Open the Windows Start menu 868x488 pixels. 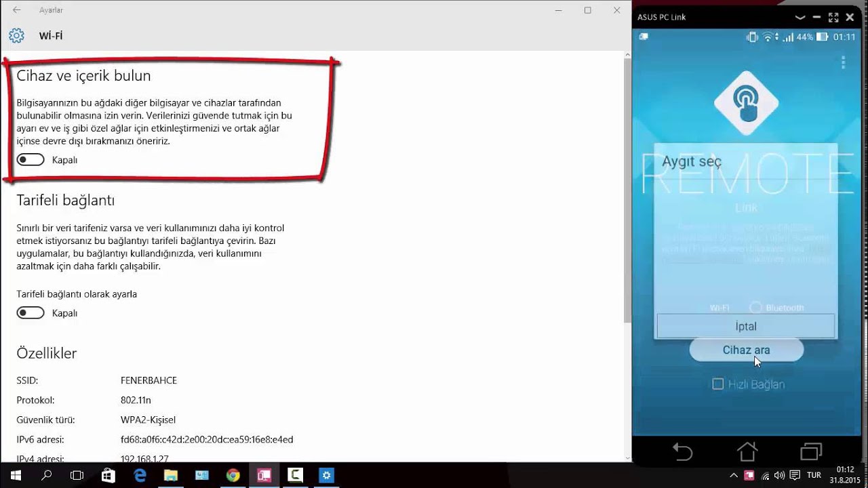tap(16, 475)
